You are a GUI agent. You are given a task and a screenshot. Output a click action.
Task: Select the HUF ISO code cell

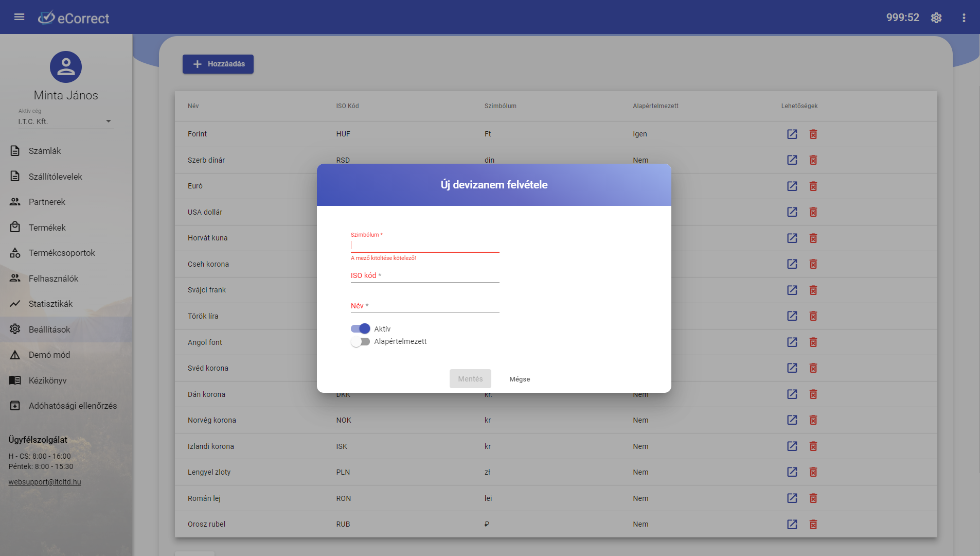click(343, 134)
